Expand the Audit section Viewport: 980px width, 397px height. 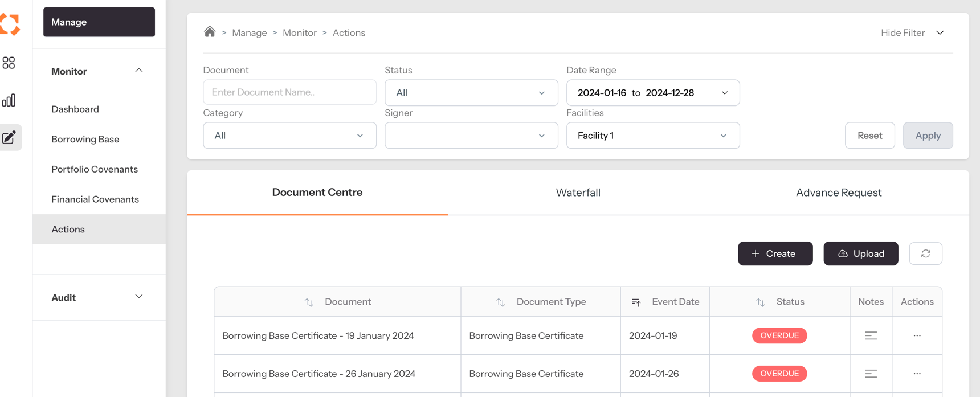138,297
